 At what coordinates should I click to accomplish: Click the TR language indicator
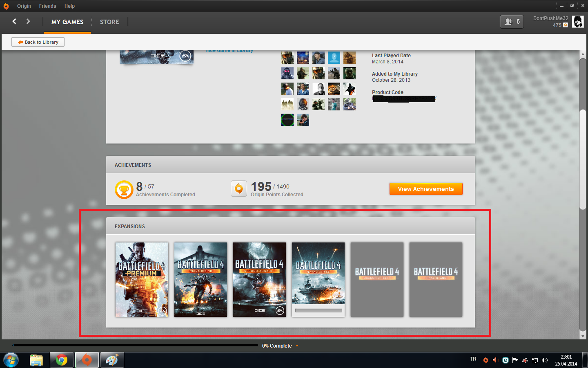click(x=473, y=359)
